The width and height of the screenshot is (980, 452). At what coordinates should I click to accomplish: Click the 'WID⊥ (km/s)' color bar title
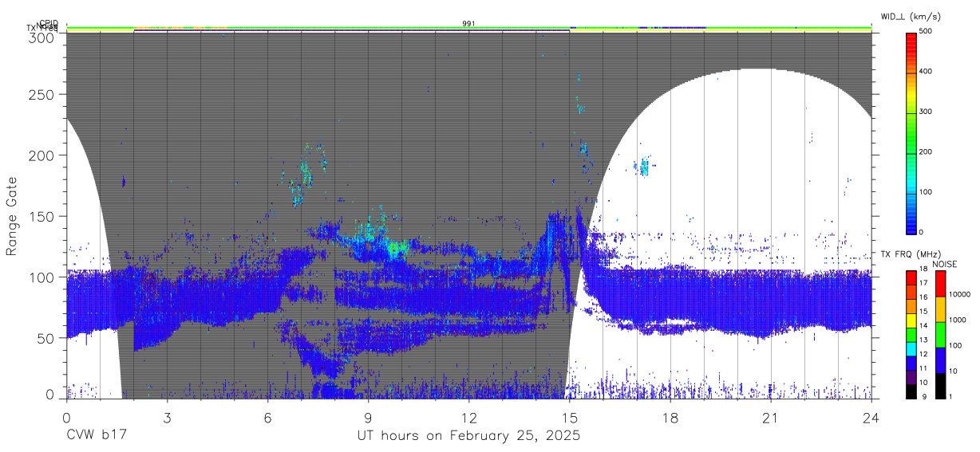pos(909,17)
